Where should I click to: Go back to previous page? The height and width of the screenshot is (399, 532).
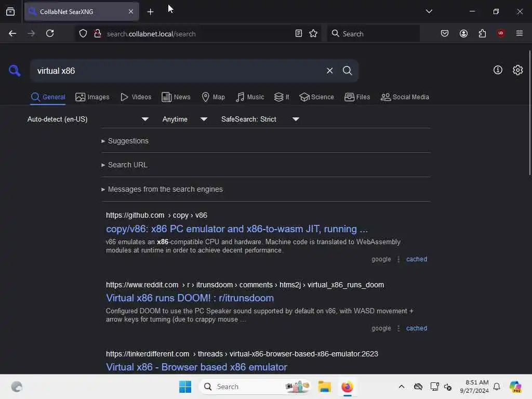point(12,33)
